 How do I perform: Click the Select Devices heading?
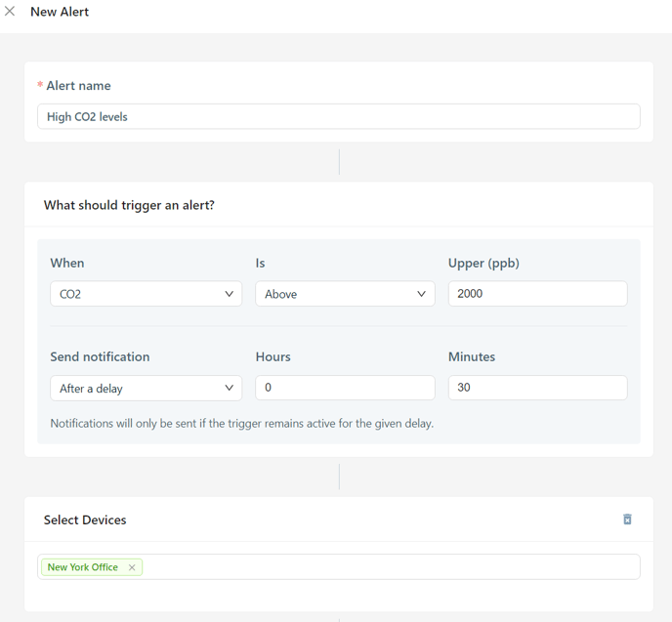(x=85, y=520)
